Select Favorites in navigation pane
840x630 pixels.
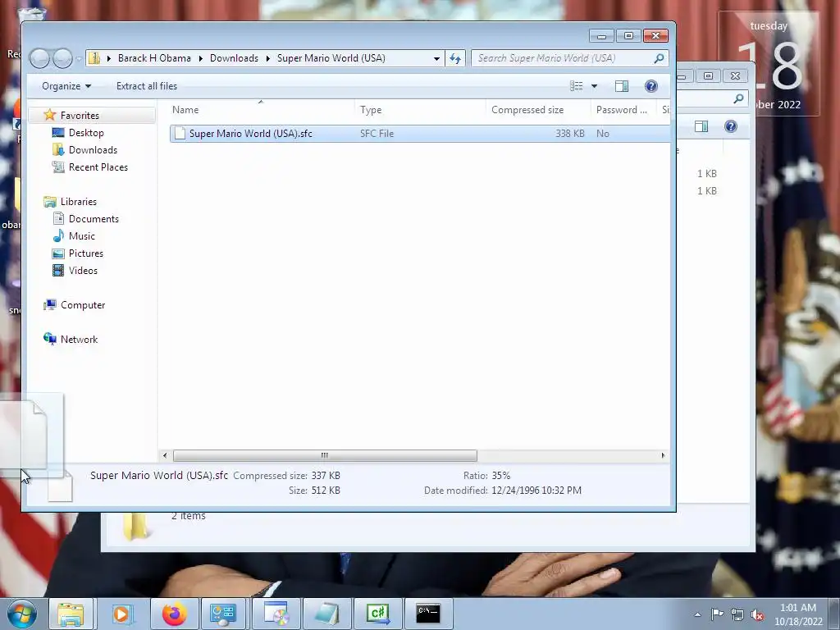point(80,115)
